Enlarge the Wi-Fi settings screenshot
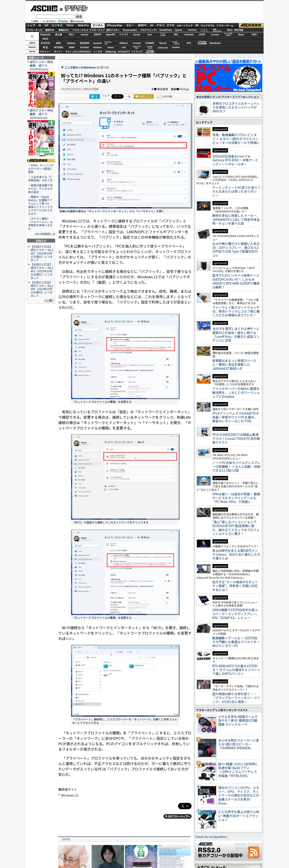 click(x=125, y=477)
